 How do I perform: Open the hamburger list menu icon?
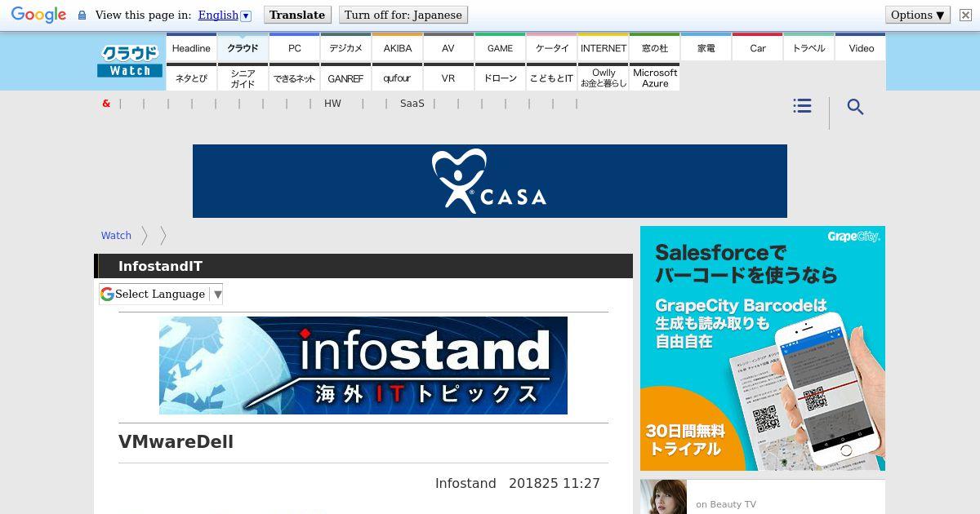click(802, 106)
